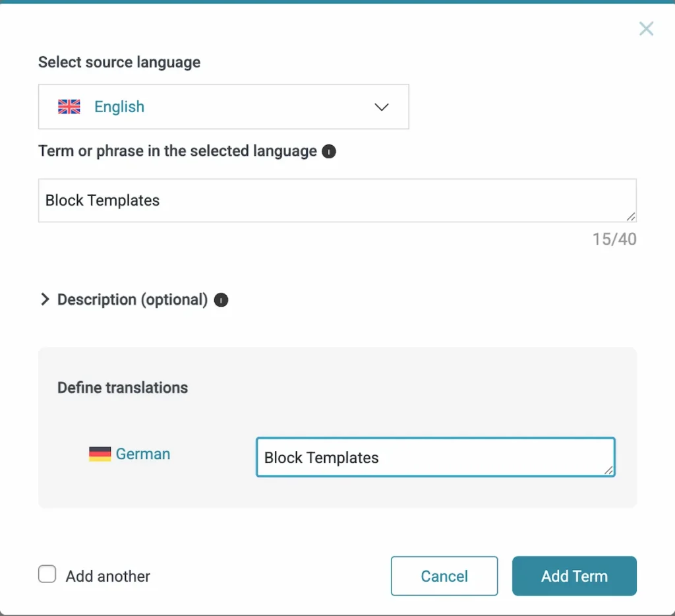Click the chevron before Description (optional)
The height and width of the screenshot is (616, 675).
(x=45, y=299)
